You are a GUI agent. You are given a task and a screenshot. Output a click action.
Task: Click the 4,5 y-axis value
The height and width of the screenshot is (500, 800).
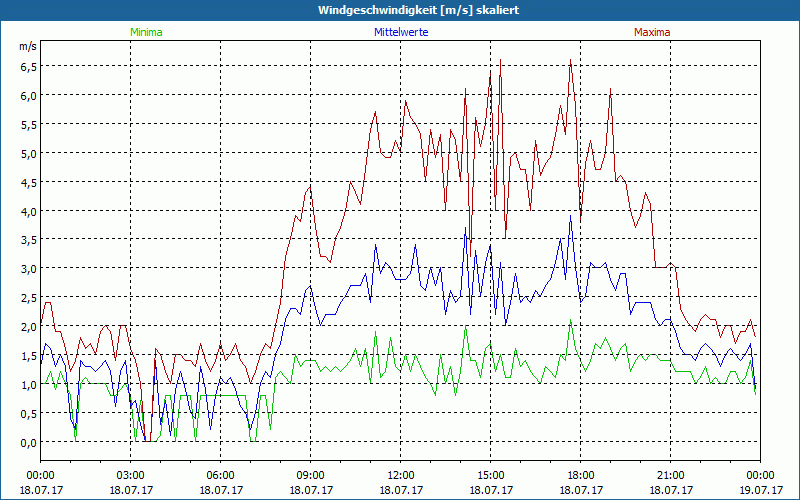29,182
